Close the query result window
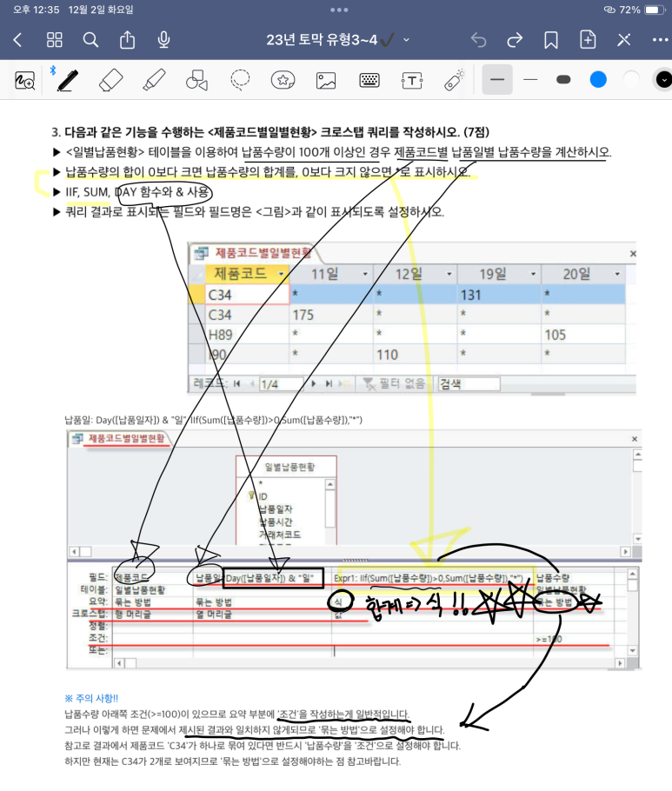Viewport: 672px width, 791px height. tap(633, 254)
